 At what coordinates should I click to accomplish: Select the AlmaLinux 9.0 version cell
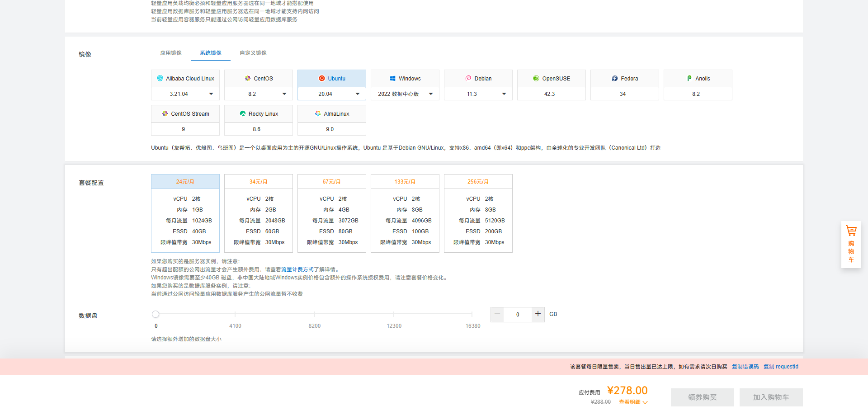click(x=332, y=129)
